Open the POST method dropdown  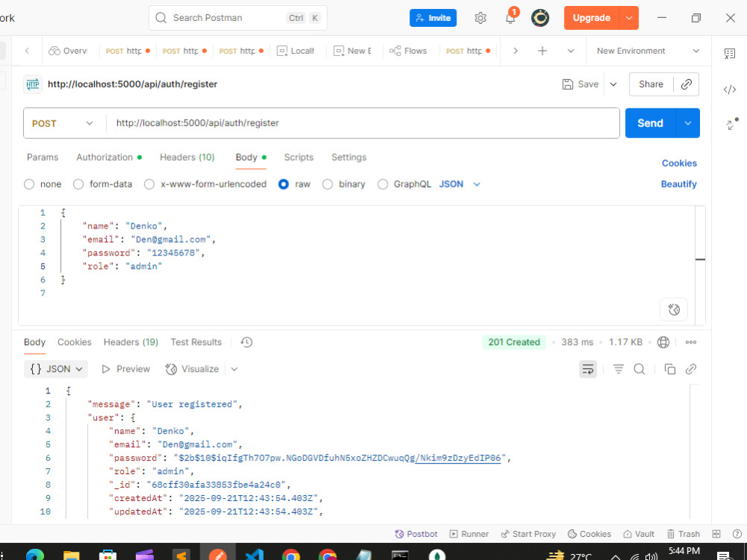(x=63, y=123)
